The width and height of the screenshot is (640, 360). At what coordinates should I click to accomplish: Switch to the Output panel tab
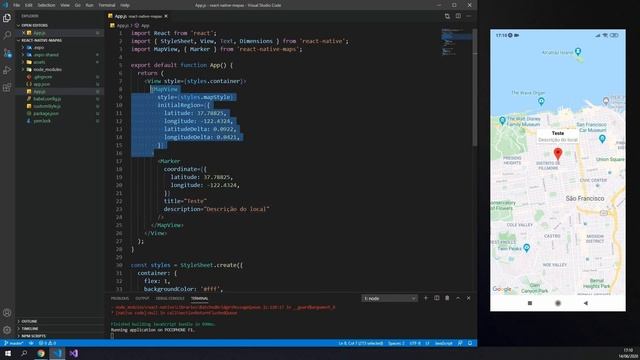(142, 298)
